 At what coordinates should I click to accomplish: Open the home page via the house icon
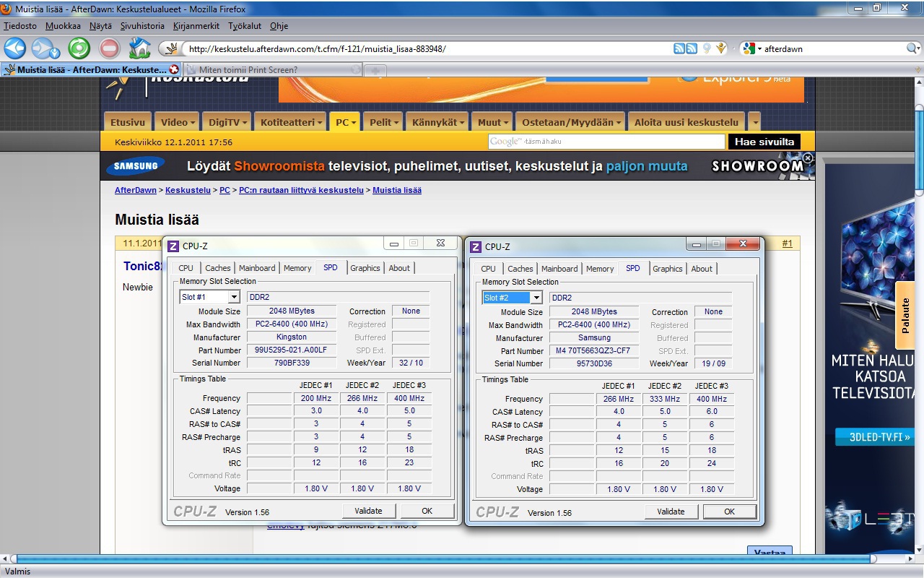click(139, 48)
